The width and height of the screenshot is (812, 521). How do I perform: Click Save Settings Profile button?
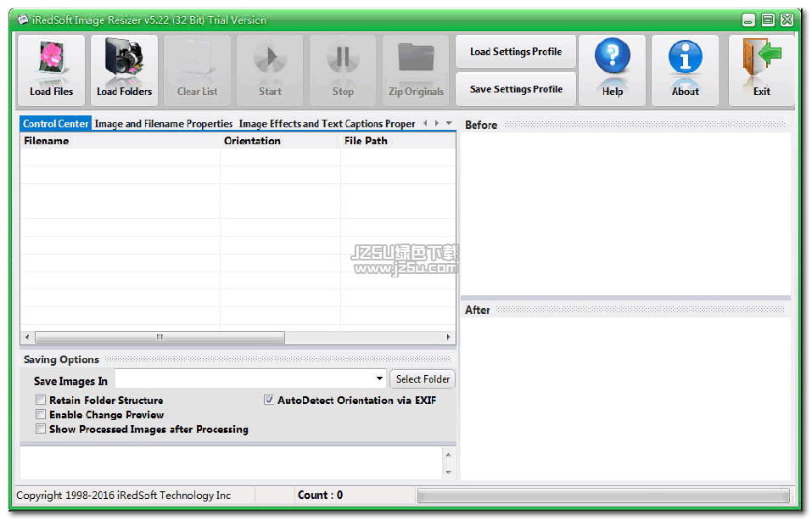tap(516, 89)
